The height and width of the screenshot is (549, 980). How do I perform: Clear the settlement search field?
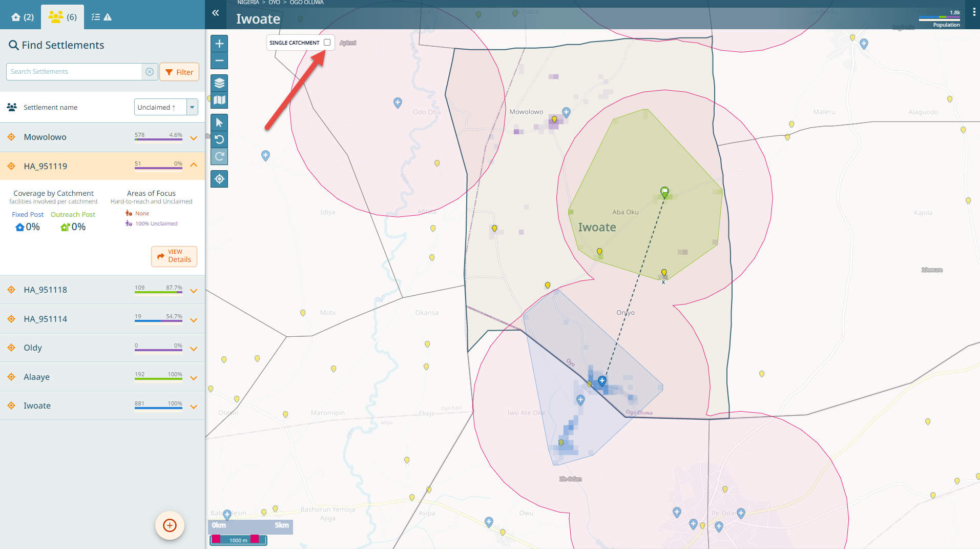(x=150, y=72)
